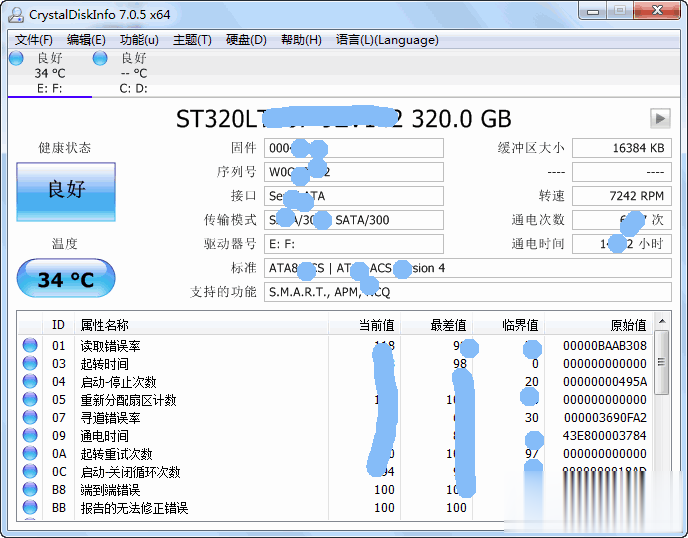Click the 通电次数 power-on count field
The image size is (688, 538).
pos(622,220)
